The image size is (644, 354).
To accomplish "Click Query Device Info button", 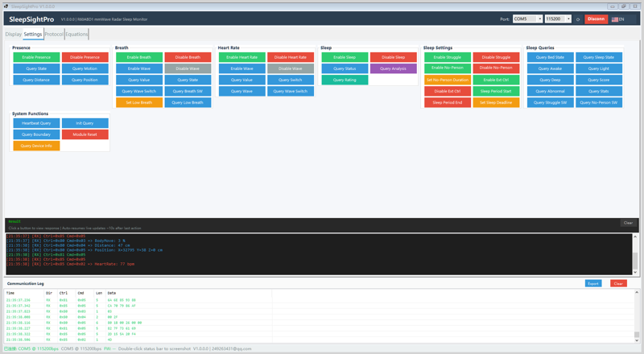I will pyautogui.click(x=36, y=146).
